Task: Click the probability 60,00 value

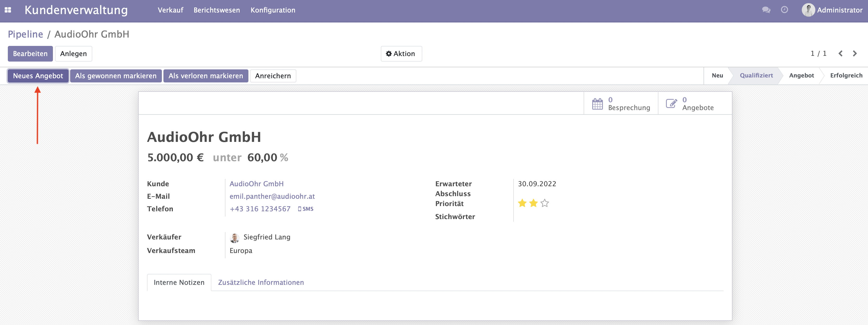Action: pyautogui.click(x=262, y=158)
